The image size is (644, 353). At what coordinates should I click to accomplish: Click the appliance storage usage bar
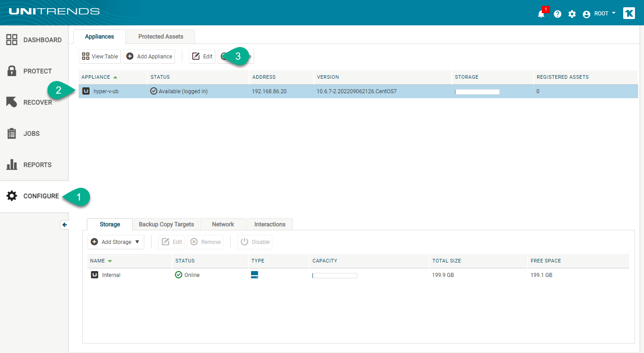pos(477,91)
